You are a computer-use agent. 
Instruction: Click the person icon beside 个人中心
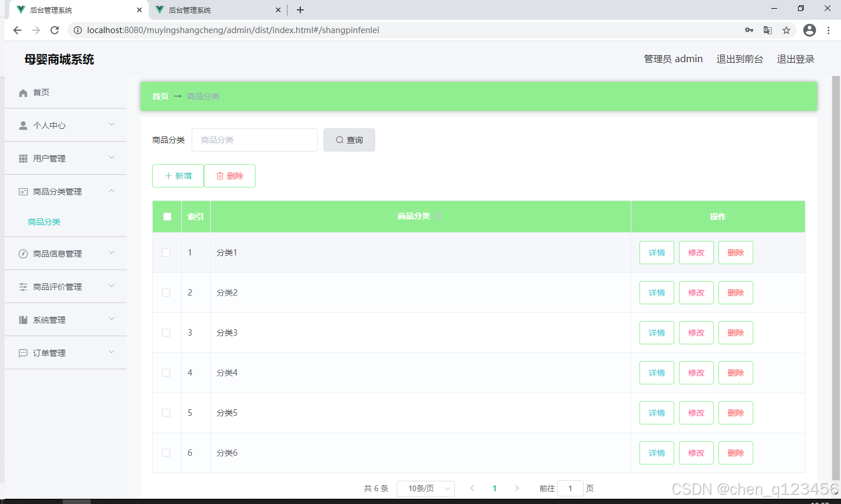23,125
